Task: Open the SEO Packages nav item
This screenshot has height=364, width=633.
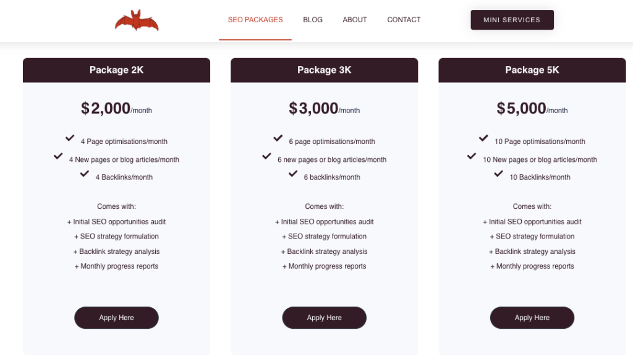Action: tap(255, 20)
